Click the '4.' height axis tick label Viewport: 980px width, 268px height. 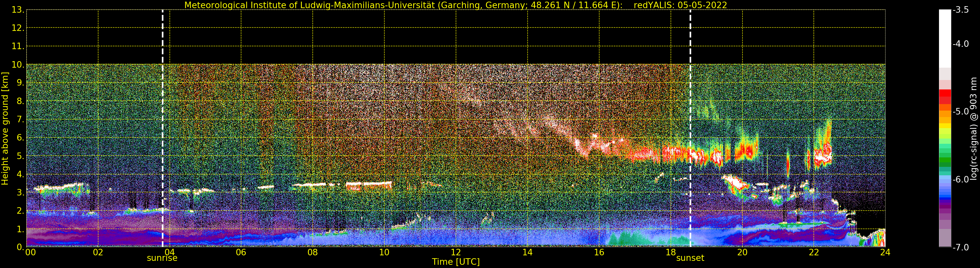click(21, 174)
